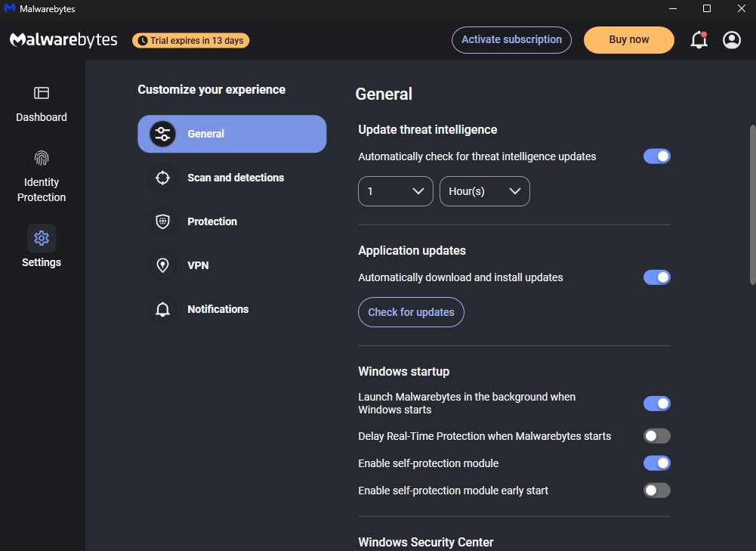This screenshot has height=551, width=756.
Task: Go to Dashboard label in sidebar
Action: [x=42, y=117]
